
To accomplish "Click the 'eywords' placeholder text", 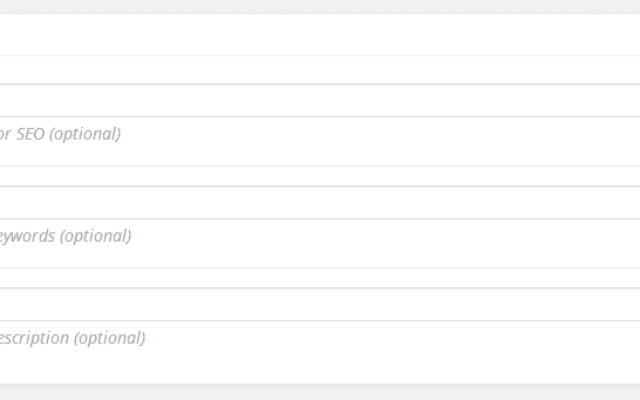I will (27, 236).
